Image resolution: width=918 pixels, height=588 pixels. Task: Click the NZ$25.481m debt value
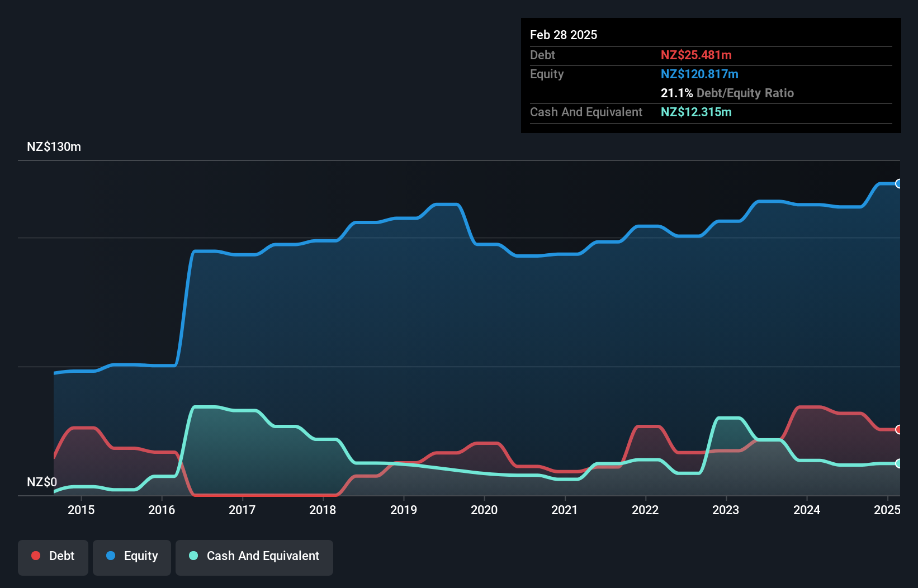696,55
